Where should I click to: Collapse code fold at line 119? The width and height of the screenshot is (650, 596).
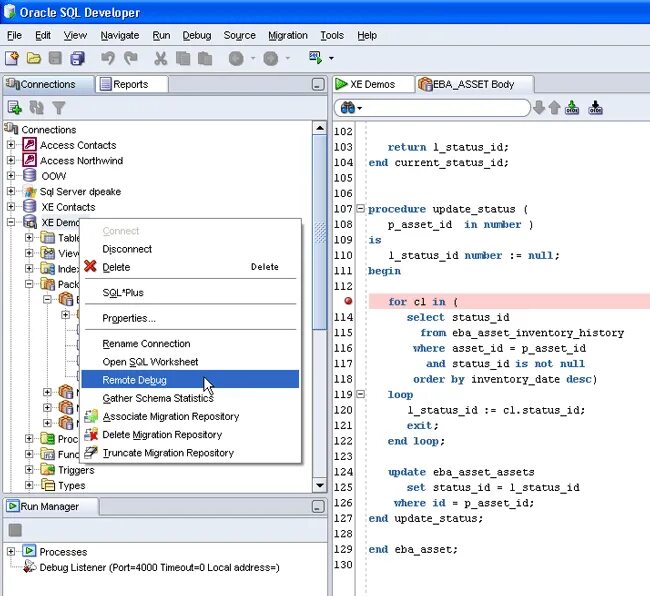(361, 394)
